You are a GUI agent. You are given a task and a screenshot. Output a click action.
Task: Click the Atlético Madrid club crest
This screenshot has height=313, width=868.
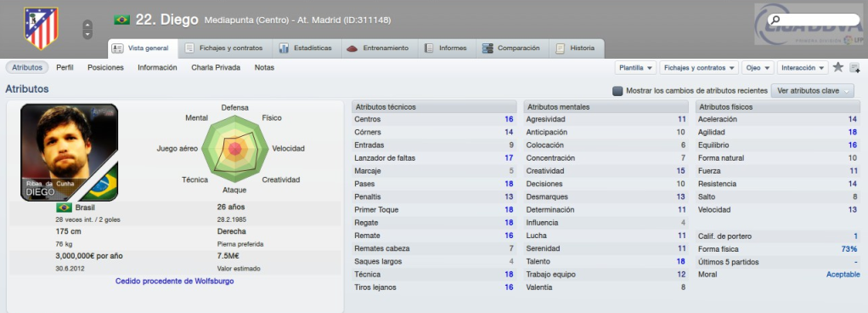(x=41, y=28)
